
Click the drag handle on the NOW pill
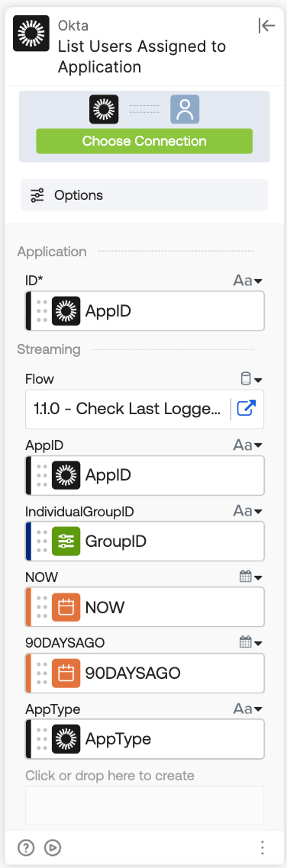click(x=41, y=607)
